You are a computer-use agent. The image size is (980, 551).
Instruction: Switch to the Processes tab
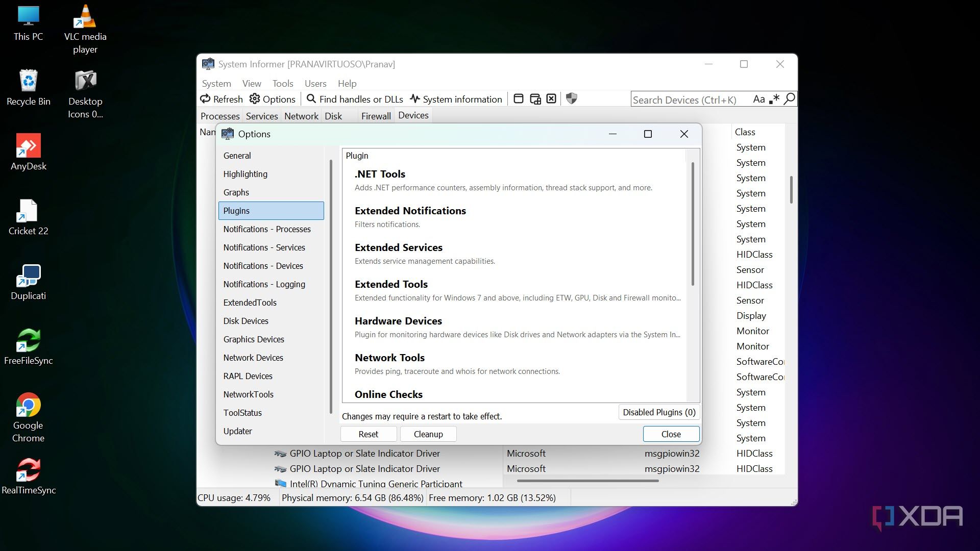tap(220, 116)
